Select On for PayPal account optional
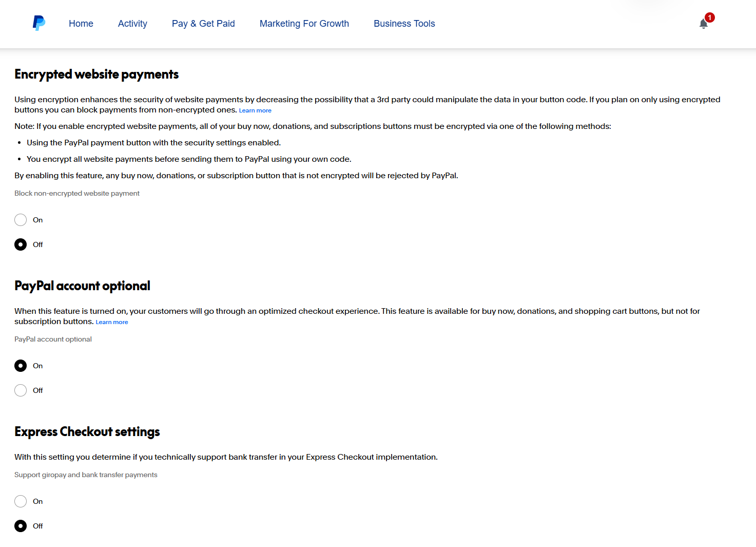The height and width of the screenshot is (547, 756). [x=21, y=366]
